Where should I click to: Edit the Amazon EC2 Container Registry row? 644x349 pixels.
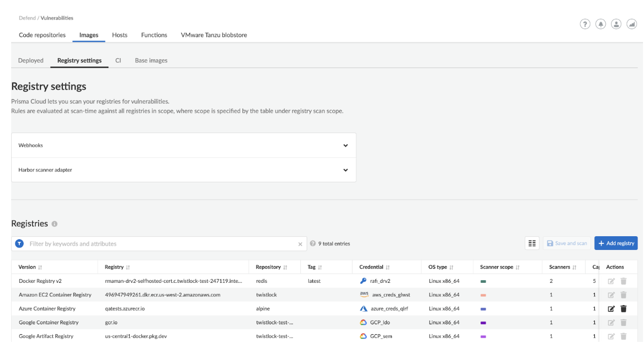pos(611,295)
